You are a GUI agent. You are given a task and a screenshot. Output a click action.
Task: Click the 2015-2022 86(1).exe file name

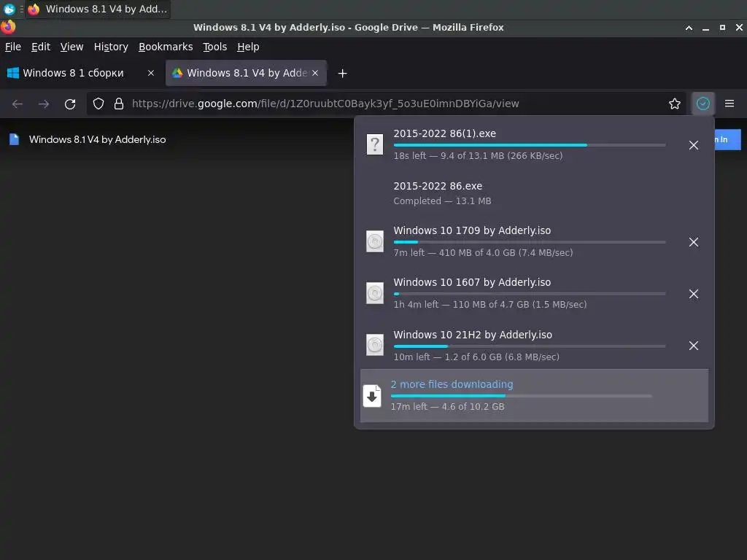[444, 133]
